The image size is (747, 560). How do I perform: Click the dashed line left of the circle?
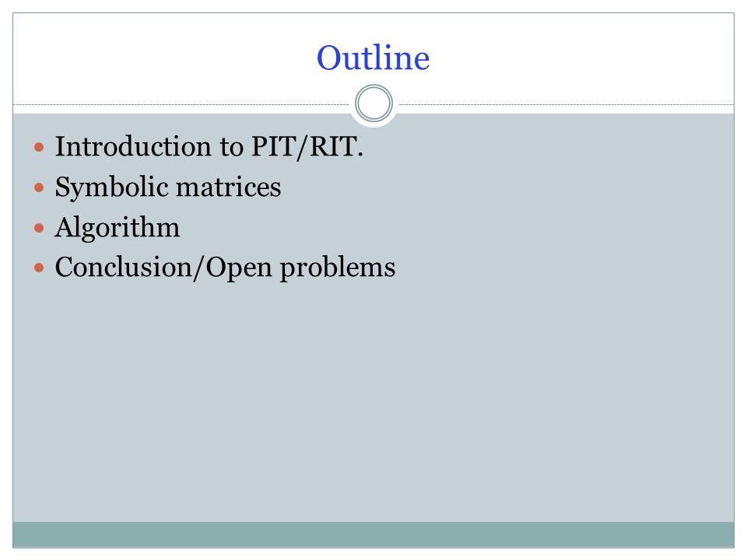pos(182,104)
